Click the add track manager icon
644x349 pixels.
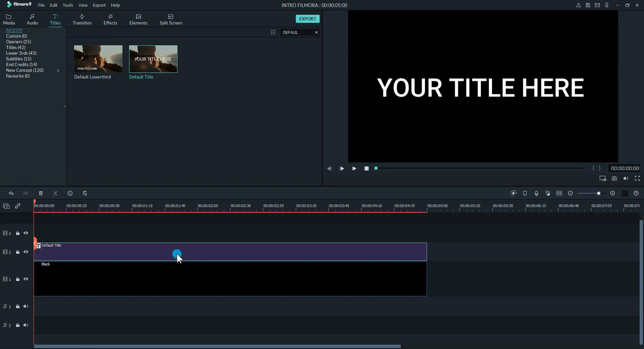point(6,206)
